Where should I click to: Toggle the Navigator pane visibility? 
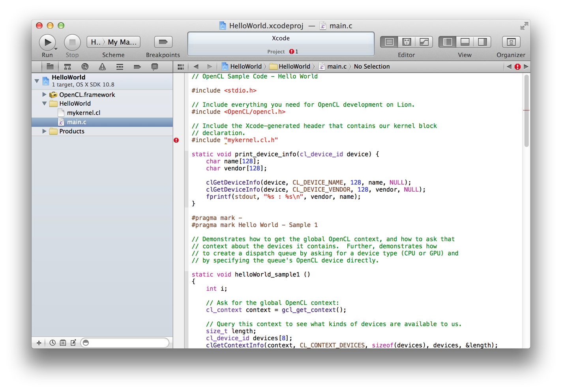pos(448,42)
